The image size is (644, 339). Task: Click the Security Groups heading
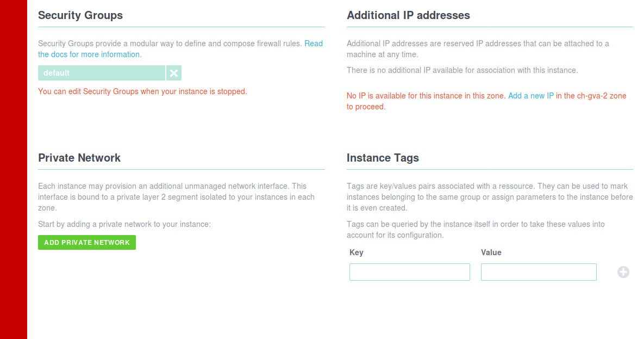tap(80, 15)
